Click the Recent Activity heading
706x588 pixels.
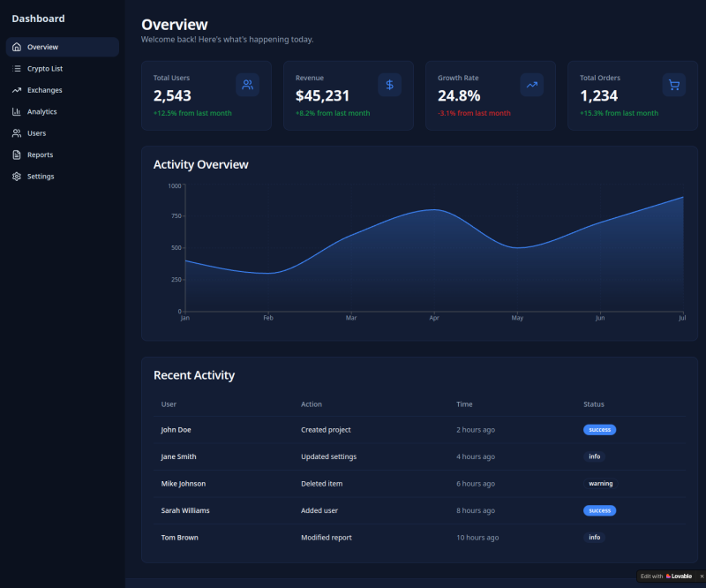click(194, 375)
